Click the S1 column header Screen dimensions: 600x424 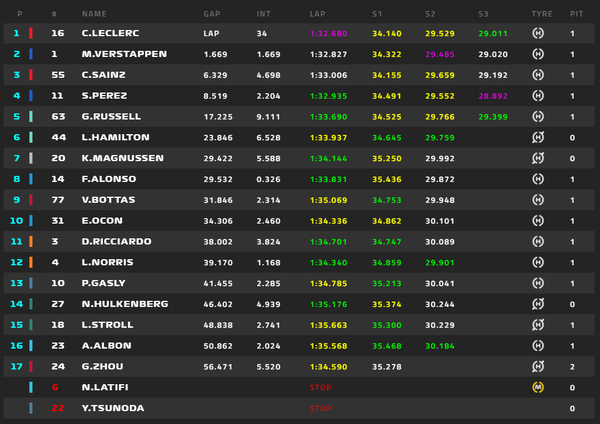377,14
